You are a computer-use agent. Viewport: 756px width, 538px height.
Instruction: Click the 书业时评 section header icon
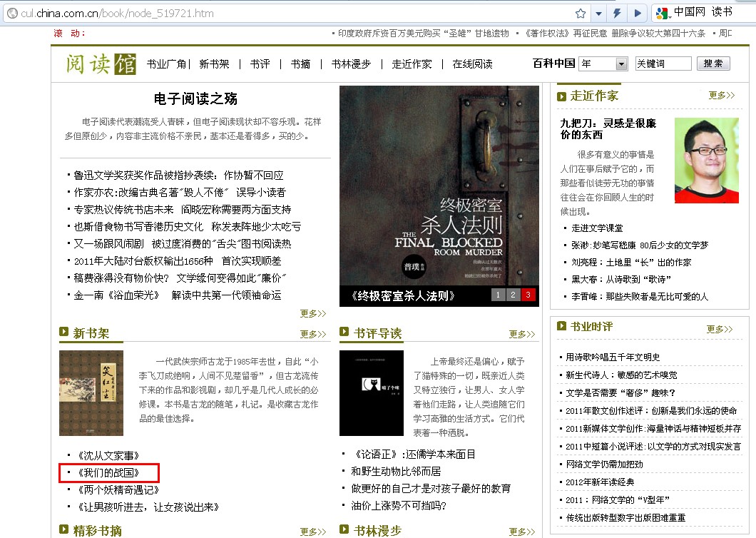click(x=561, y=325)
